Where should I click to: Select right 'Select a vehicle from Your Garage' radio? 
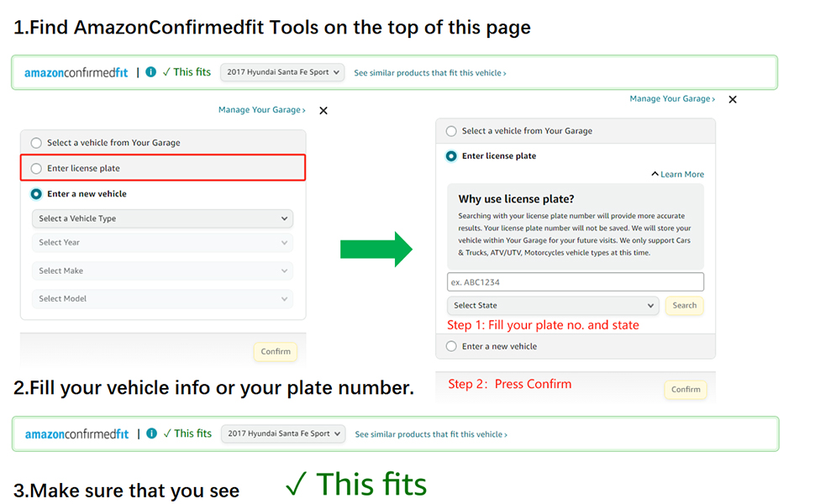tap(451, 131)
